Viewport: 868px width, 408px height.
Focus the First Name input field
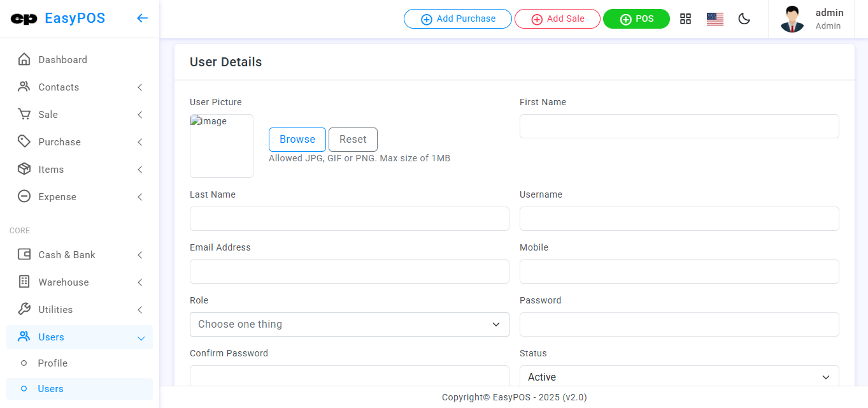[x=679, y=126]
